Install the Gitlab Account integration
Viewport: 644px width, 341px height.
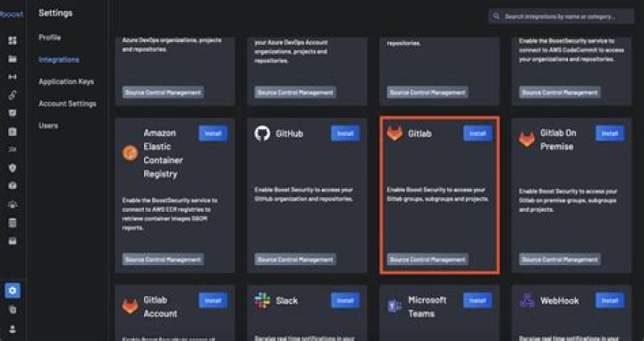click(x=213, y=301)
